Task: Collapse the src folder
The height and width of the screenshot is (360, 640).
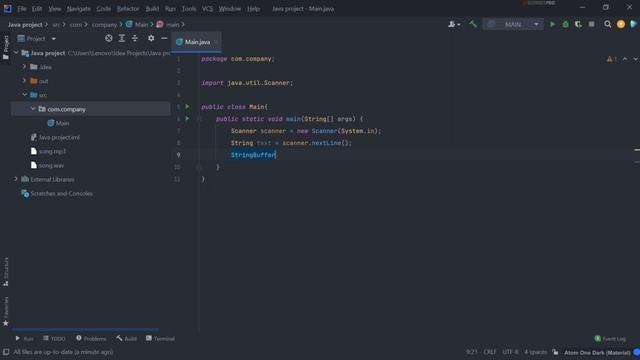Action: pyautogui.click(x=24, y=95)
